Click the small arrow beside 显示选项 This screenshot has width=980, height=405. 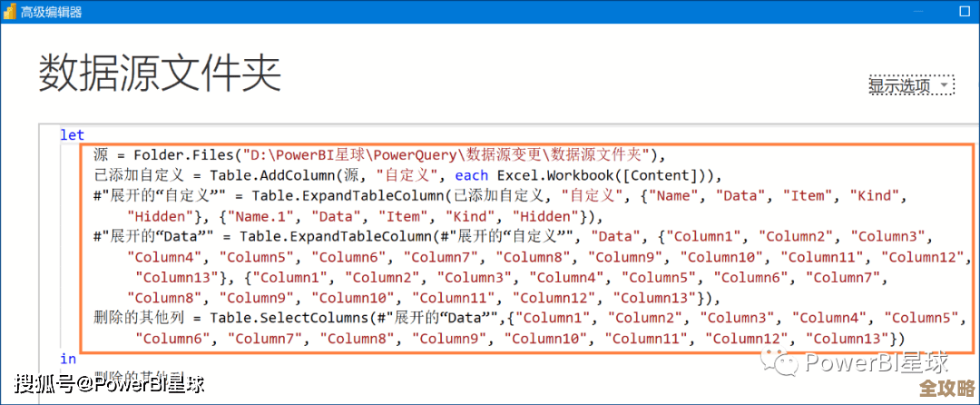(x=945, y=86)
